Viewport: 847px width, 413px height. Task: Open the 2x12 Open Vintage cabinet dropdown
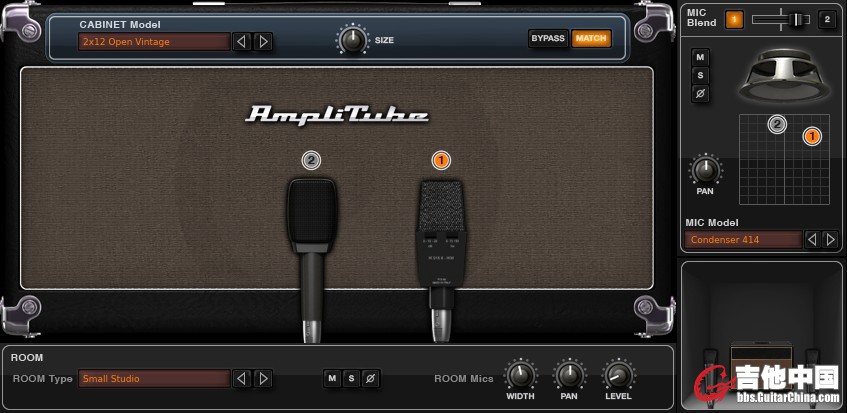tap(154, 42)
